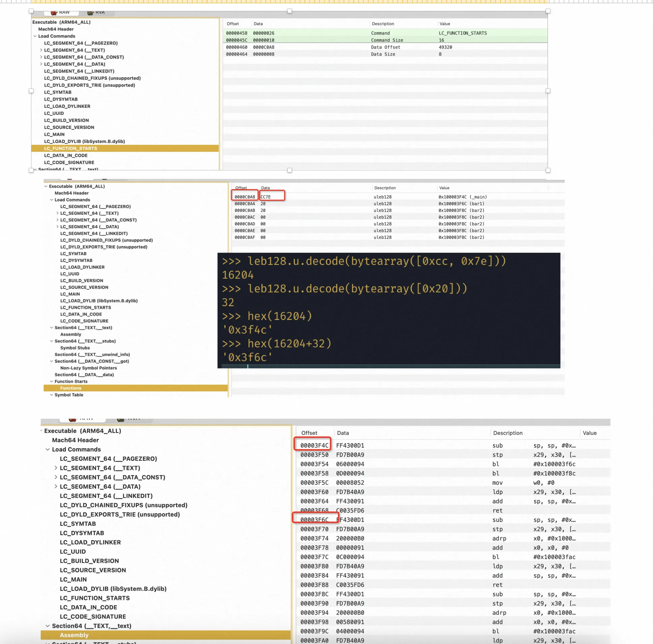The width and height of the screenshot is (653, 644).
Task: Select highlighted LC_FUNCTION_STARTS row in top window
Action: coord(125,148)
